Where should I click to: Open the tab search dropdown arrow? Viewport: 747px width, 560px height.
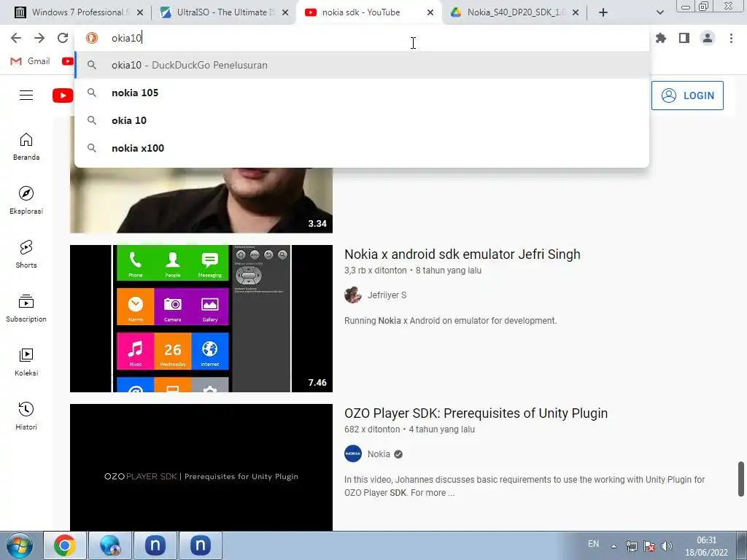click(659, 12)
